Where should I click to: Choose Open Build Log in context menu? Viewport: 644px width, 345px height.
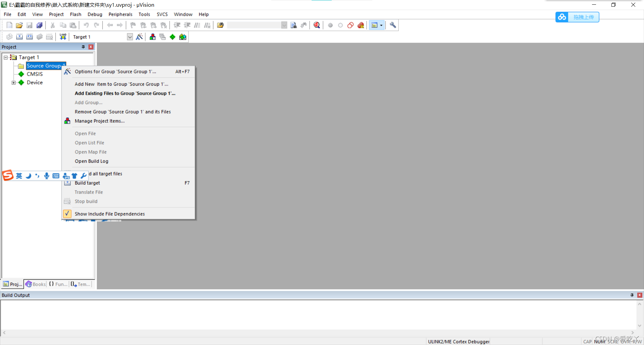coord(128,161)
